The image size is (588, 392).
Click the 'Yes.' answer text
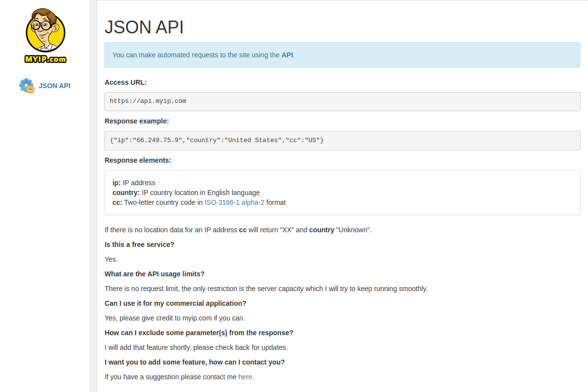click(111, 259)
